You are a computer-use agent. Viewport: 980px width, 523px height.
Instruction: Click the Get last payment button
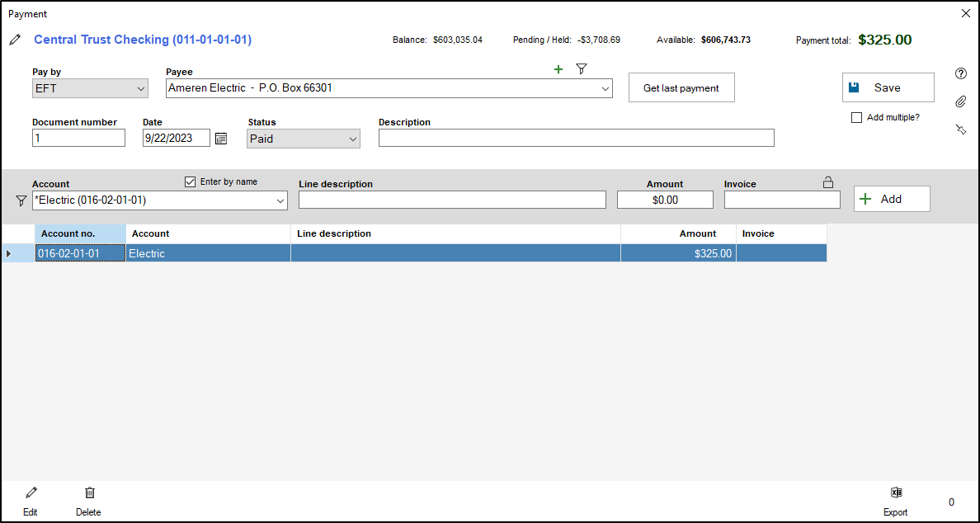tap(681, 88)
